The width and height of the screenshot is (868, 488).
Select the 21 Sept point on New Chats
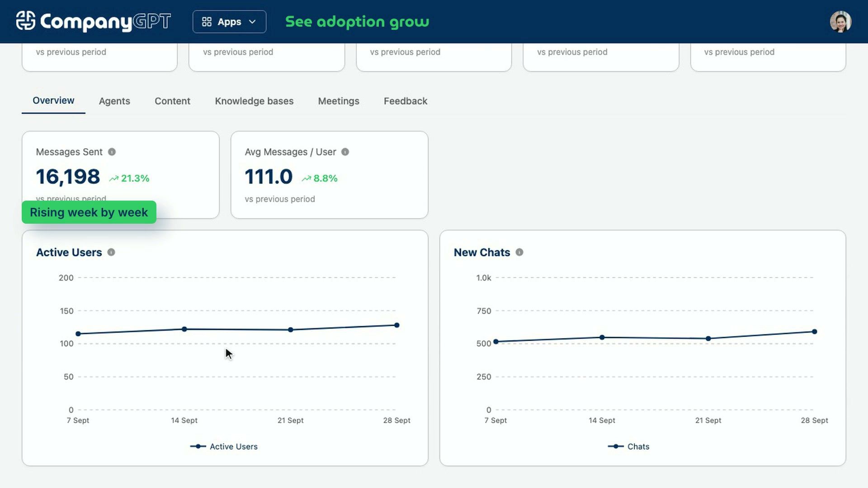(x=708, y=338)
